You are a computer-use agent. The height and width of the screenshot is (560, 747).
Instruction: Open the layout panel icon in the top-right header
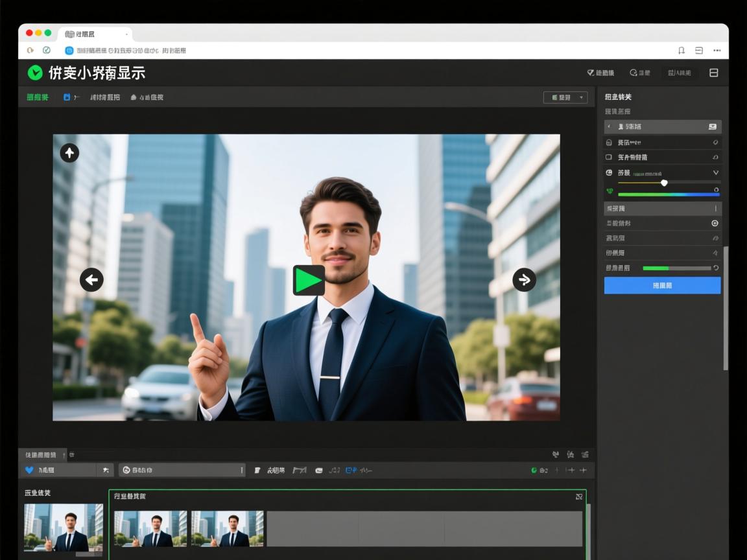[714, 73]
